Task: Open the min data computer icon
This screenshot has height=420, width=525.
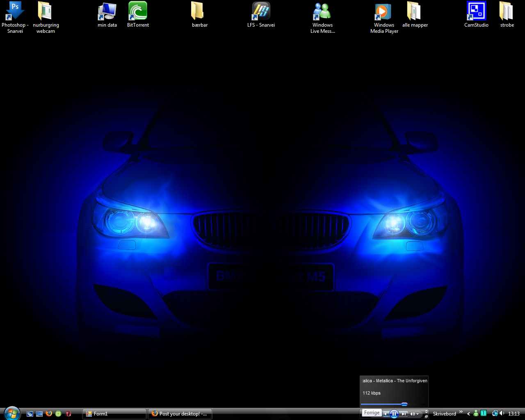Action: (x=107, y=15)
